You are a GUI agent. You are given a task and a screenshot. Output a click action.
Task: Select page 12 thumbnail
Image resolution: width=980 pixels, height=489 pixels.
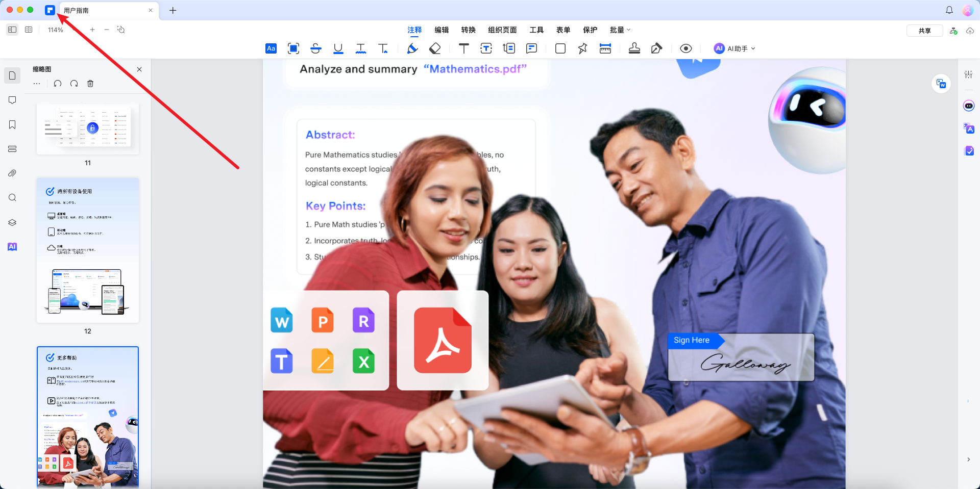point(88,250)
